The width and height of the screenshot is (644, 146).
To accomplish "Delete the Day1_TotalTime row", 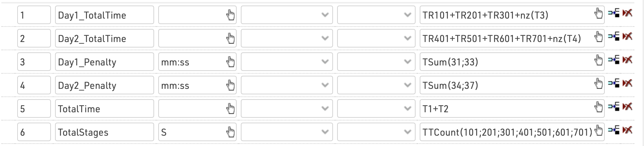I will point(628,14).
